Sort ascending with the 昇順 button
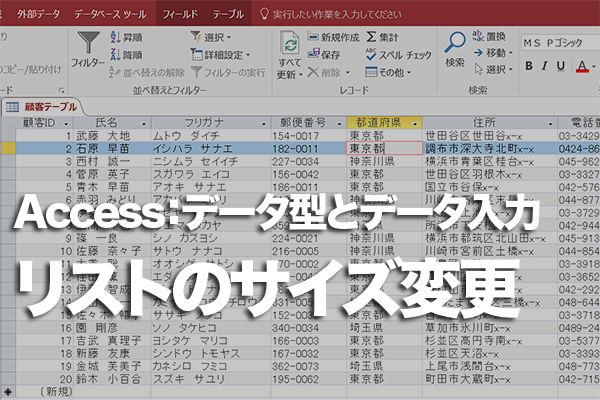Image resolution: width=600 pixels, height=400 pixels. [126, 37]
